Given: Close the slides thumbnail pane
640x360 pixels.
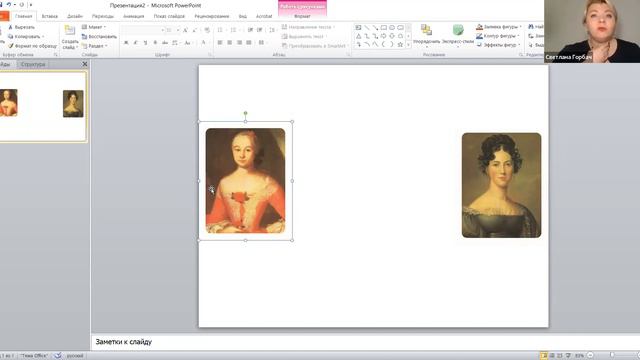Looking at the screenshot, I should pyautogui.click(x=84, y=64).
